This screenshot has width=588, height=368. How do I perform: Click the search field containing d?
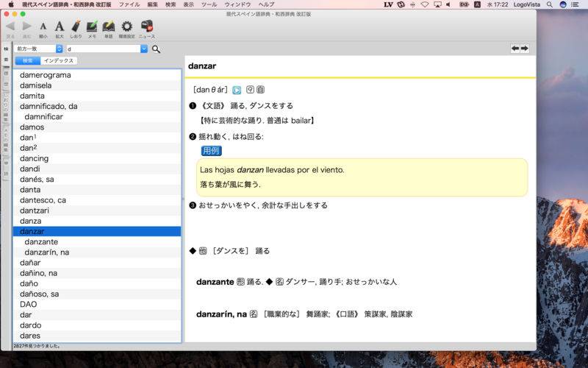pos(104,49)
